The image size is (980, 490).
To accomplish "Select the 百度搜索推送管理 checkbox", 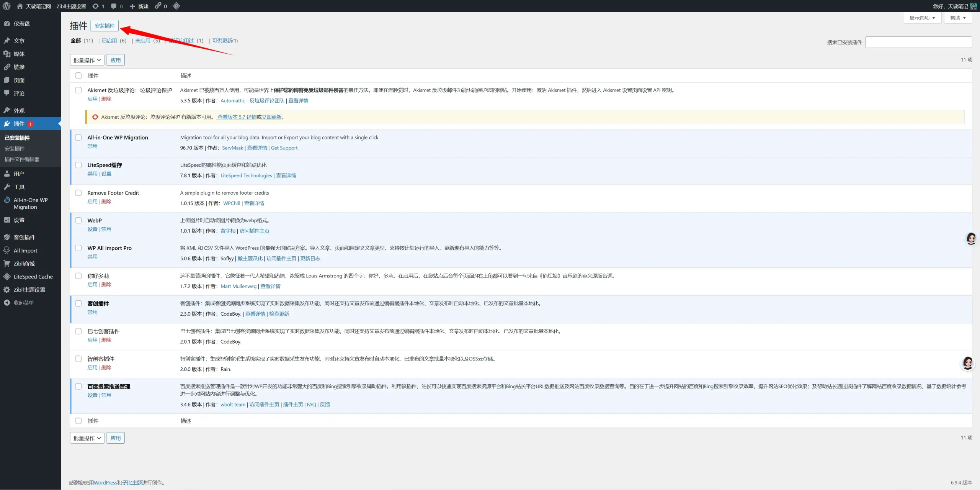I will click(x=78, y=386).
